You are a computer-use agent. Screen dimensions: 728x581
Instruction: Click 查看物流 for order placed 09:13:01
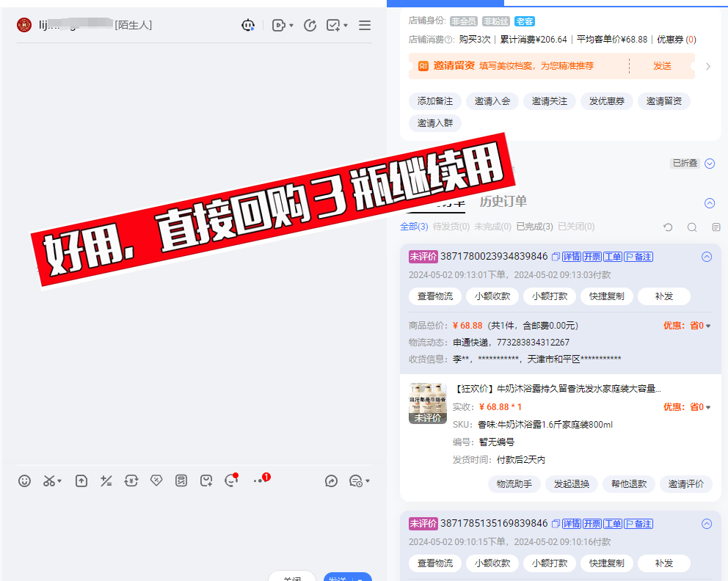(x=435, y=296)
